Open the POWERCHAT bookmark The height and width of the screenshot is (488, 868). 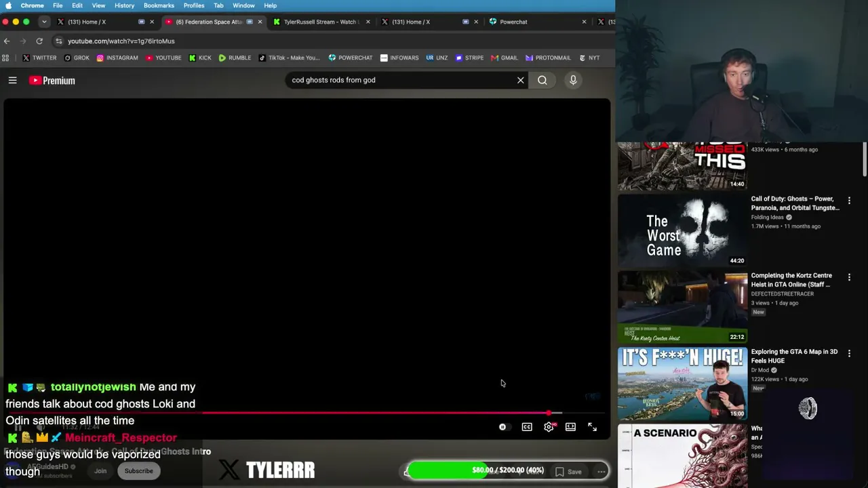coord(351,58)
